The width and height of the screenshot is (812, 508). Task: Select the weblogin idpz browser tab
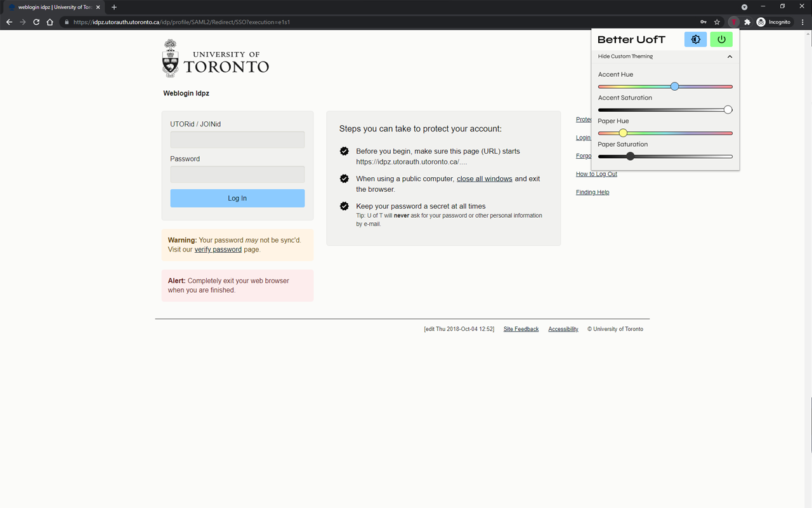coord(53,8)
